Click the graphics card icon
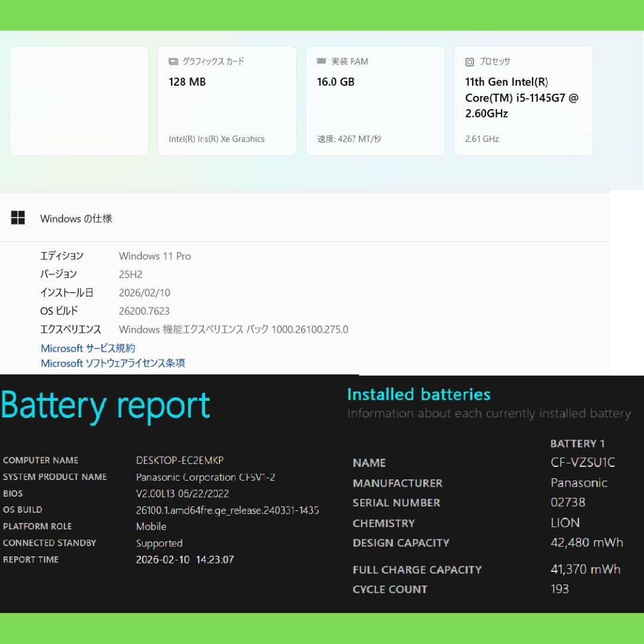The height and width of the screenshot is (644, 644). pyautogui.click(x=174, y=61)
